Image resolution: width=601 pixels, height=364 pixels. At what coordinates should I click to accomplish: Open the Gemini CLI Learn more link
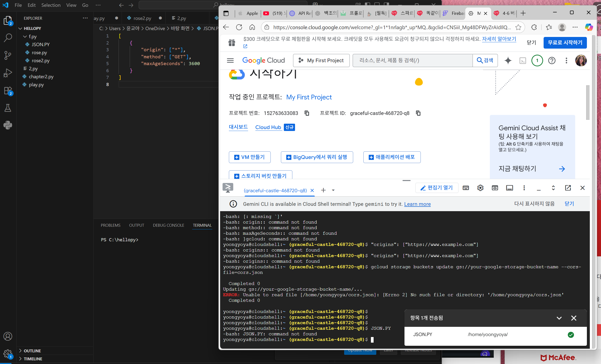417,204
